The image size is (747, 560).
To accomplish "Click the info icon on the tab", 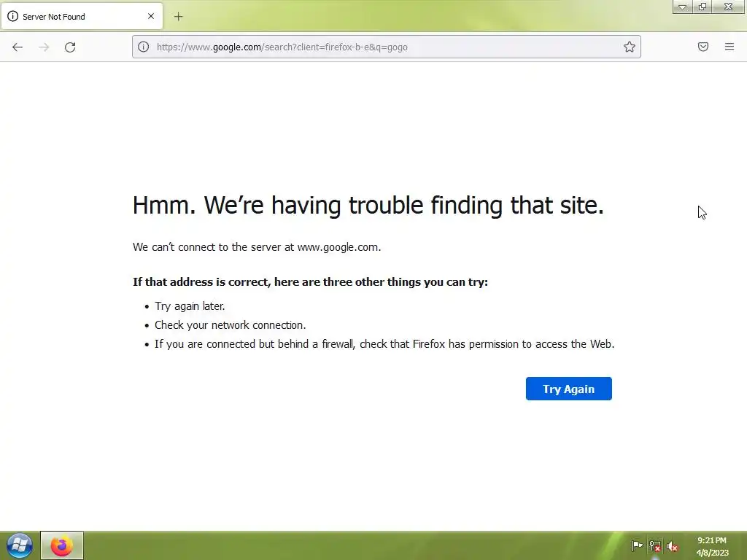I will 13,16.
